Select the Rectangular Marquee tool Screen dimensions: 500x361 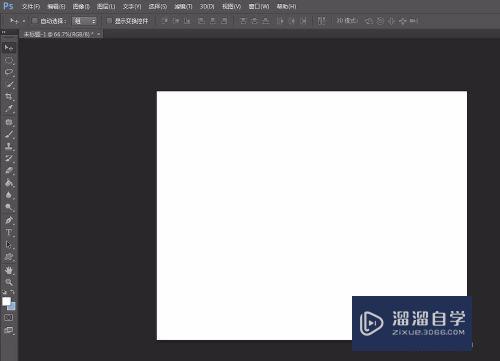9,60
